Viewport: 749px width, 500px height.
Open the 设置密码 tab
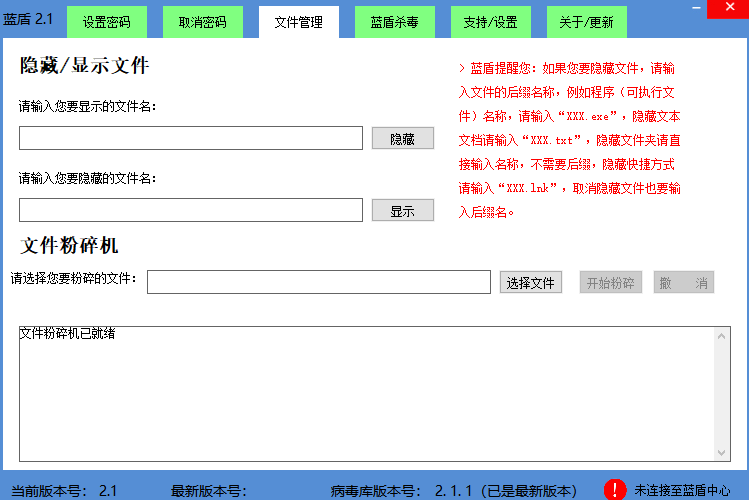point(107,22)
